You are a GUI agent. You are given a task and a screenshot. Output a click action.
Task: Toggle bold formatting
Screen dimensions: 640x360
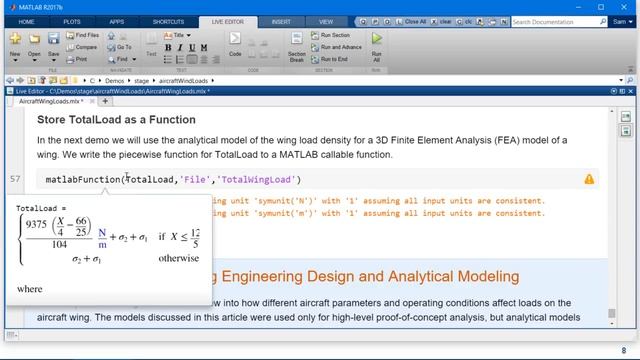[x=168, y=48]
